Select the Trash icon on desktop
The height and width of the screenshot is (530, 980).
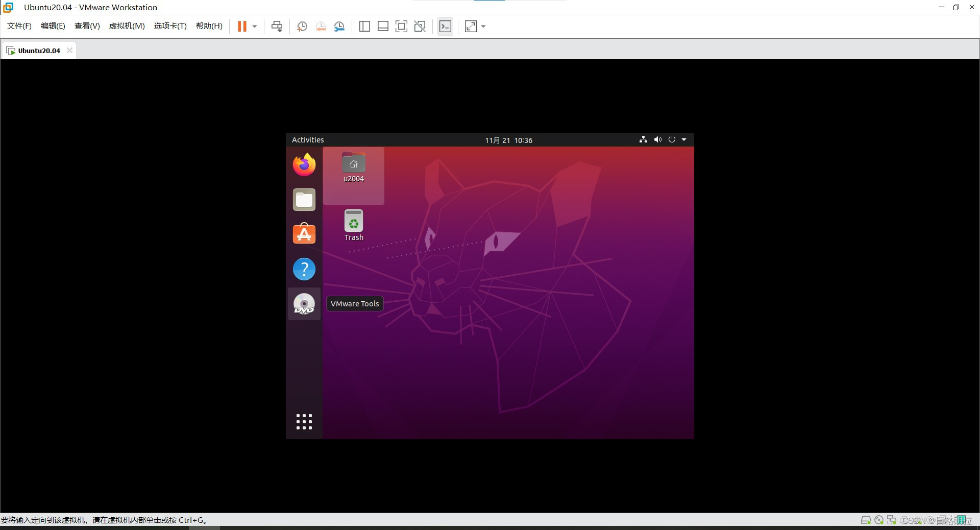click(x=354, y=225)
